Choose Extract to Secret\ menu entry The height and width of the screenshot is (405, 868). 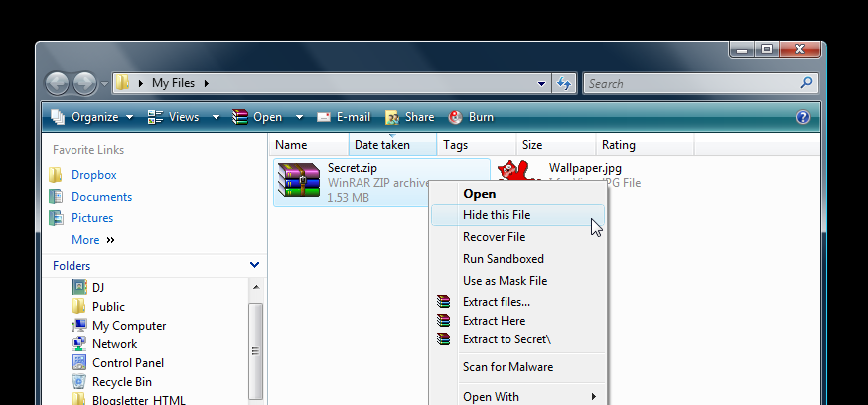[517, 339]
